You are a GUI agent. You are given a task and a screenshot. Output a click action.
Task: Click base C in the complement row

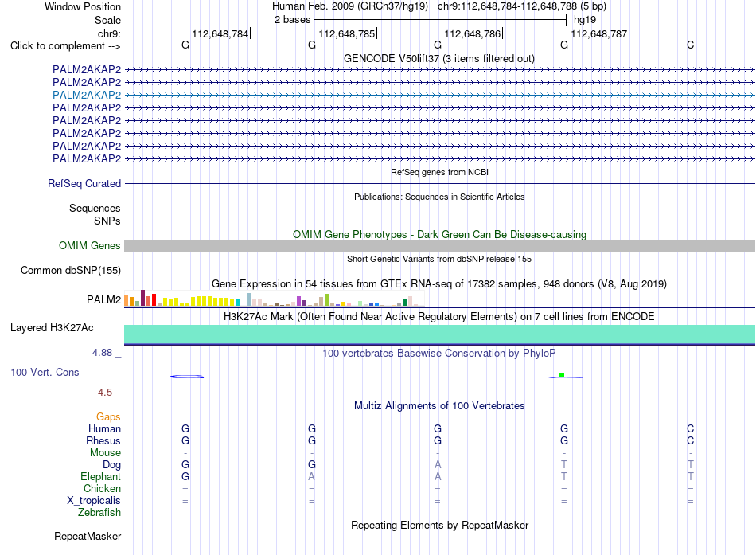tap(691, 45)
